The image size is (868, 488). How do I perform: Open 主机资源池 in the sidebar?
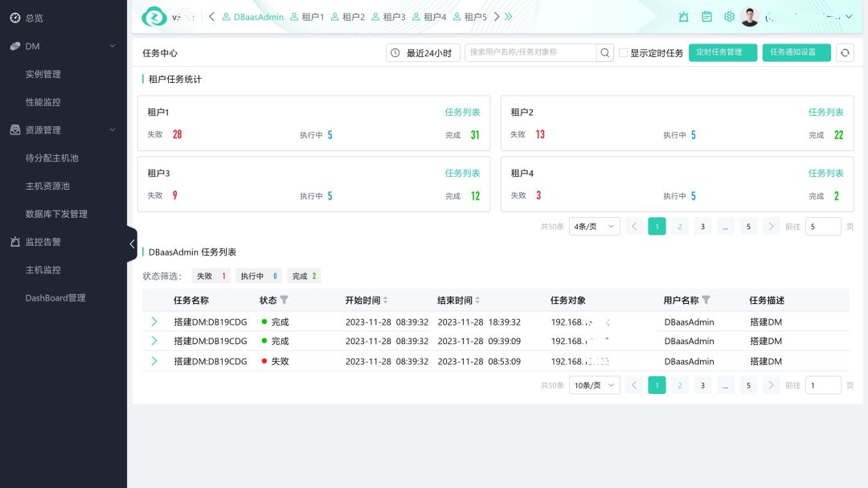[x=47, y=186]
